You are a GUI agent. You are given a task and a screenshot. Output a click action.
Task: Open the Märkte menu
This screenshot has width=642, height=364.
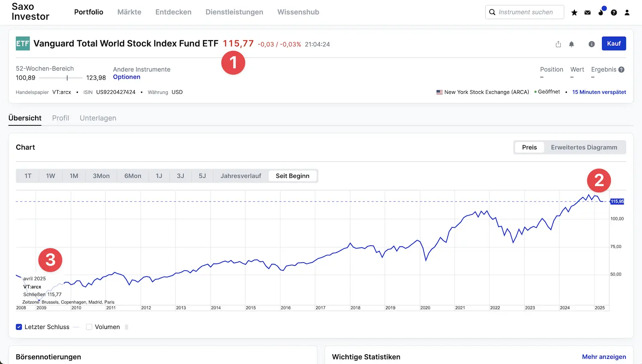(129, 12)
